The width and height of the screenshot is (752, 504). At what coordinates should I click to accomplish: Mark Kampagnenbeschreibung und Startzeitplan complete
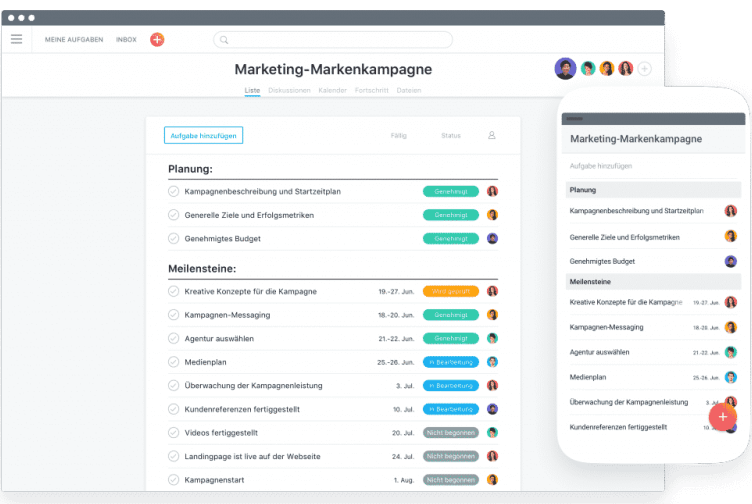(x=174, y=191)
